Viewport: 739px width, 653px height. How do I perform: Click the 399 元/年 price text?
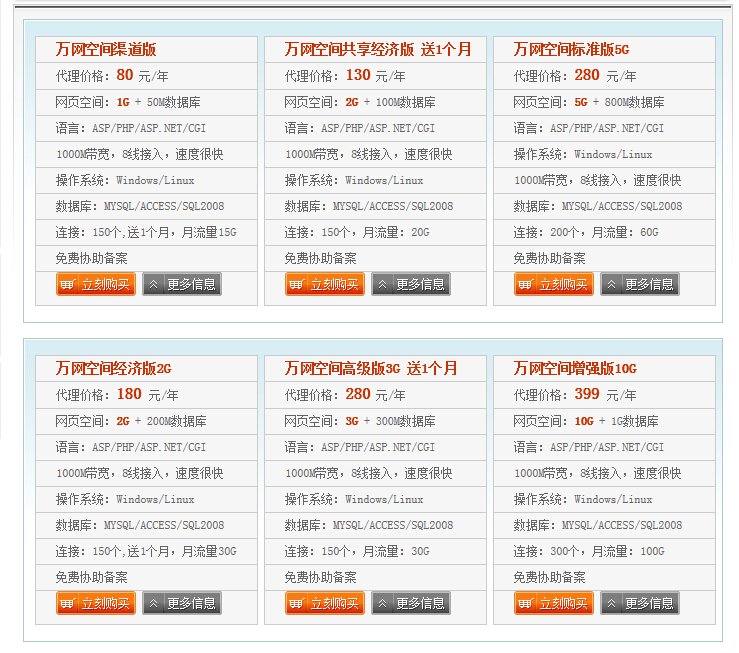point(605,394)
